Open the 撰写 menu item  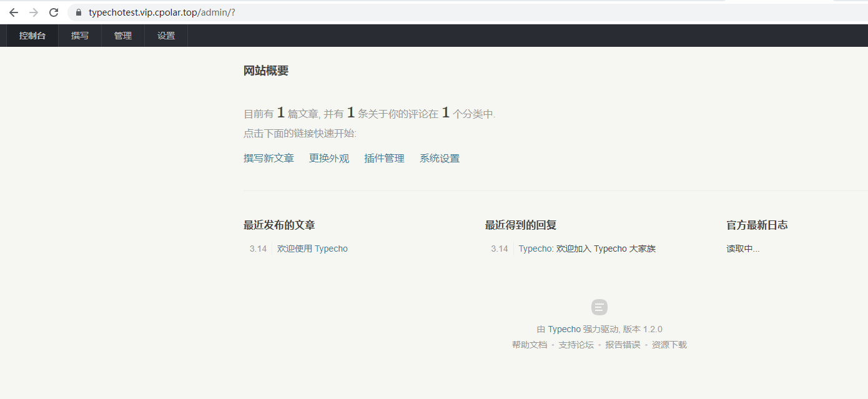point(79,36)
